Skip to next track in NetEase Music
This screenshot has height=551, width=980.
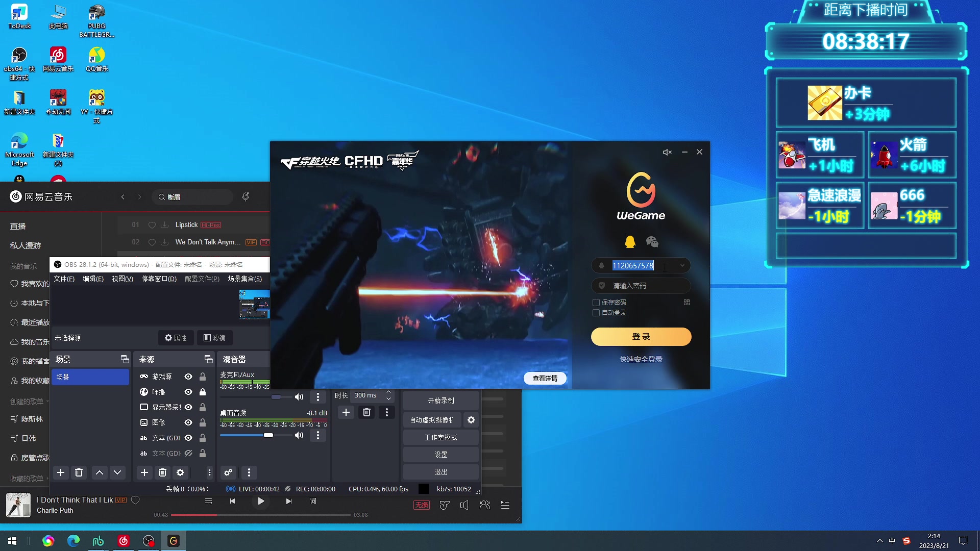click(289, 501)
